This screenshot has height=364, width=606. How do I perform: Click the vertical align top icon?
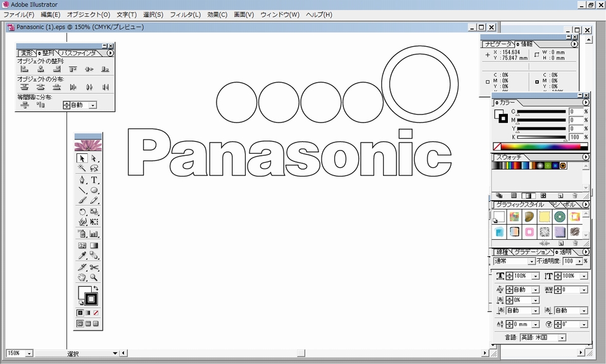click(73, 69)
